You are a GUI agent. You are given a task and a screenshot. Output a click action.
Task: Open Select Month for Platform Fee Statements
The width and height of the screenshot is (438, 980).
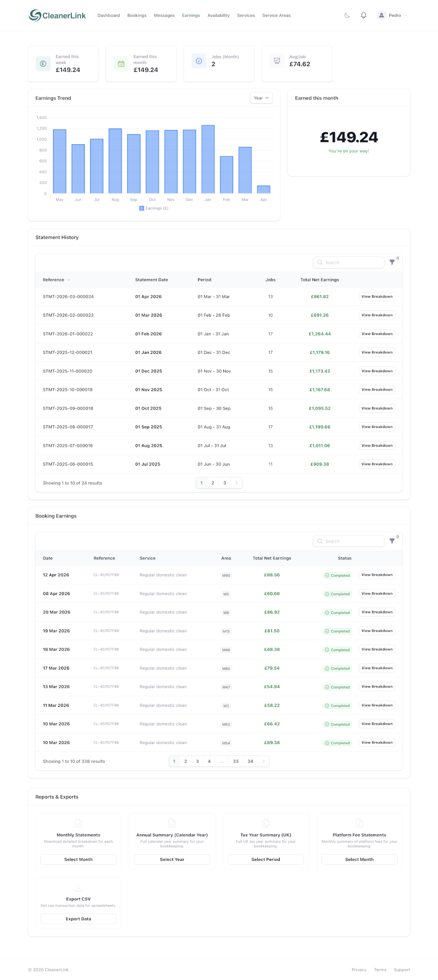(359, 859)
